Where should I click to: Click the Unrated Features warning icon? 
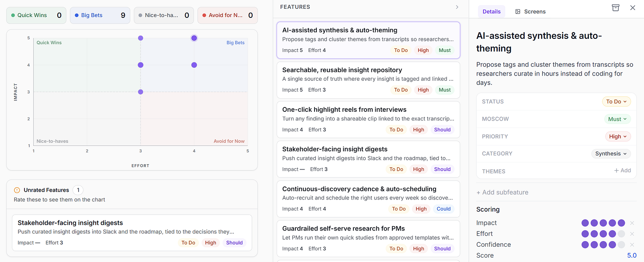[17, 190]
